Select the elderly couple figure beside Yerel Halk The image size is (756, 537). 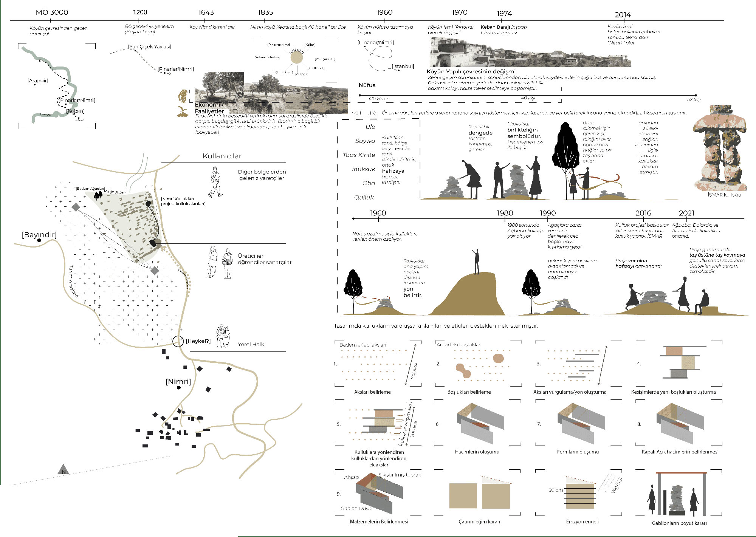point(223,336)
